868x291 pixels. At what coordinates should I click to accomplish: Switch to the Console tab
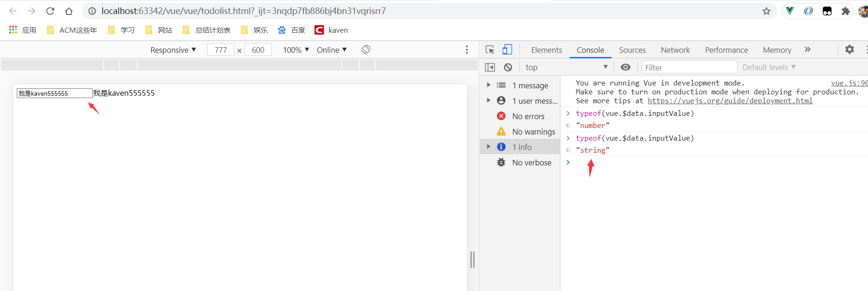point(590,50)
